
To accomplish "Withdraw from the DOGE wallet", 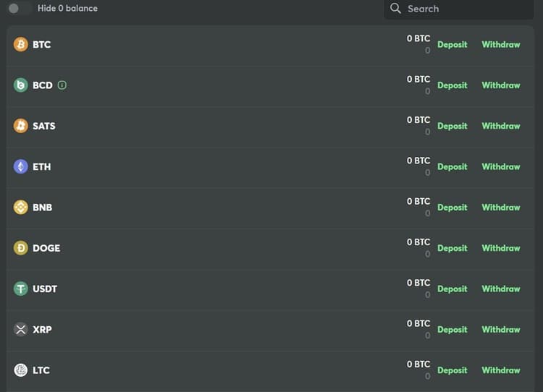I will click(x=501, y=248).
